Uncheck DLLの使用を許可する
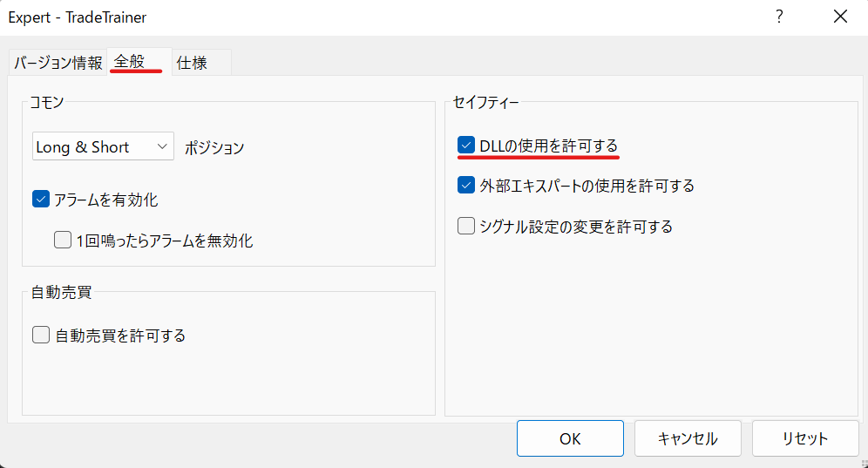 467,146
